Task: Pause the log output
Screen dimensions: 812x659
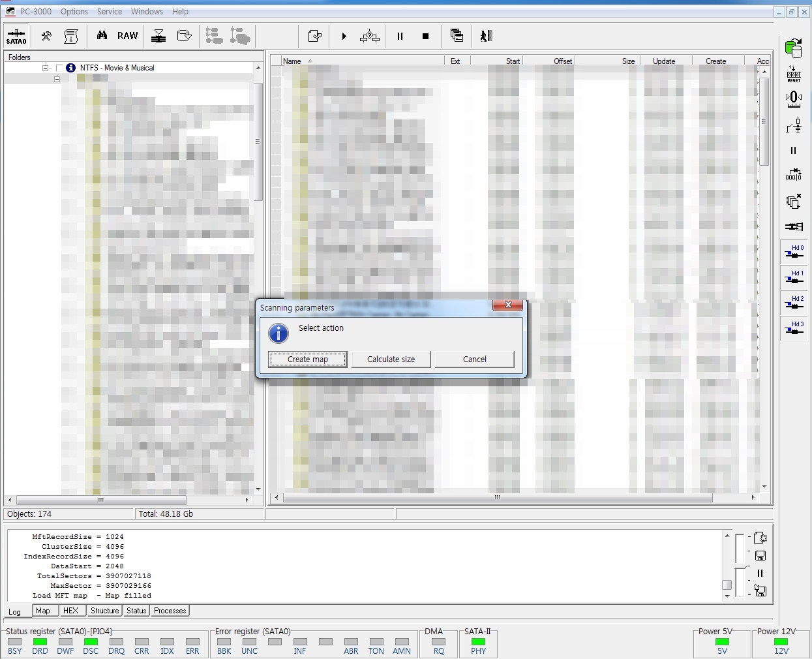Action: tap(760, 574)
